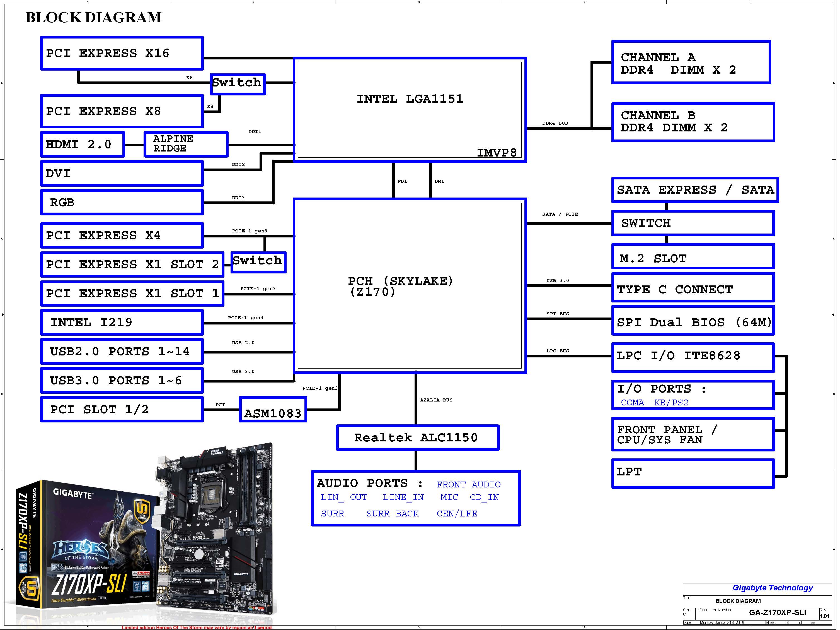Click the INTEL I219 LAN block
840x630 pixels.
pos(122,322)
